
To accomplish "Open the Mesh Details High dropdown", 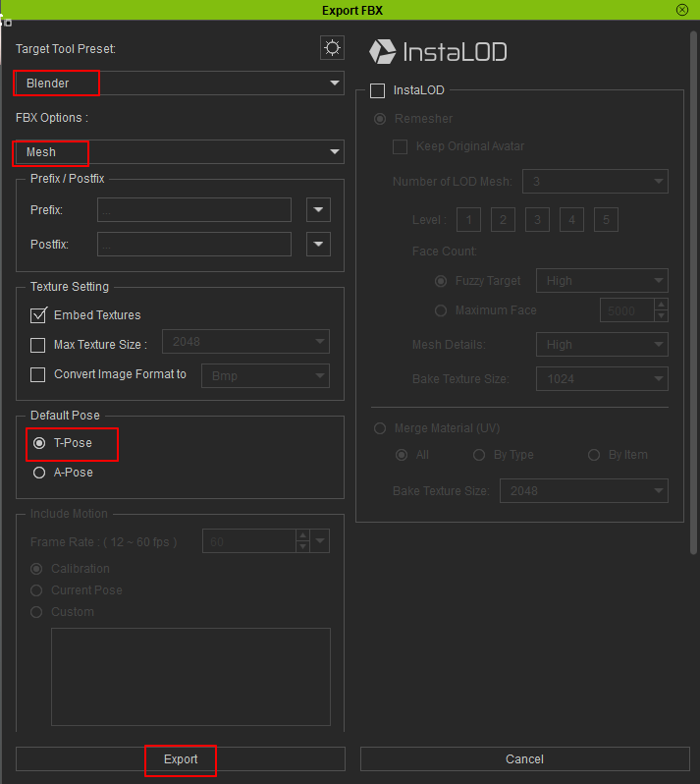I will tap(602, 345).
